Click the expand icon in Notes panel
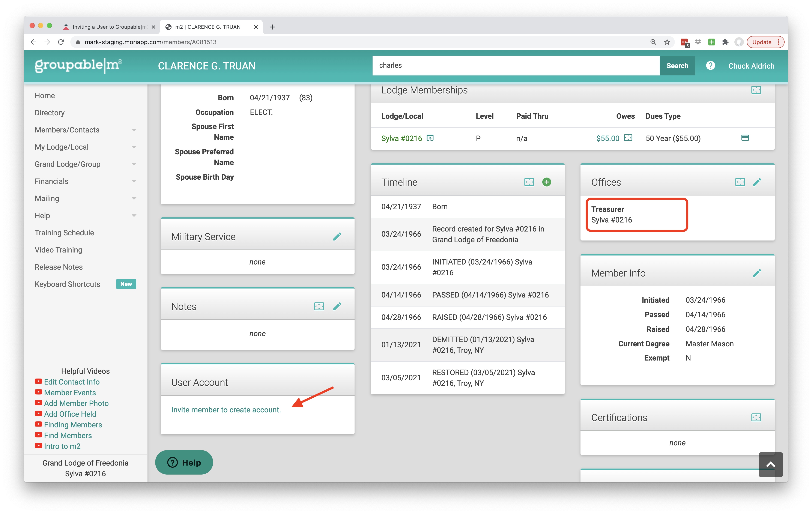The image size is (812, 514). point(319,306)
